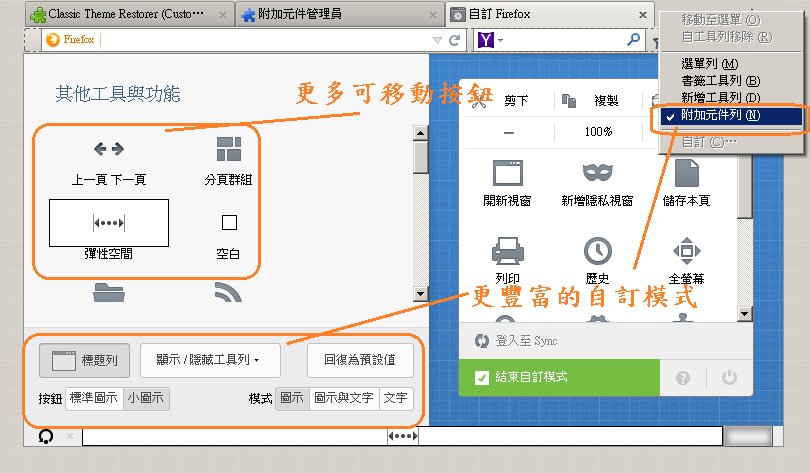Open URL bar history dropdown arrow

pos(437,40)
